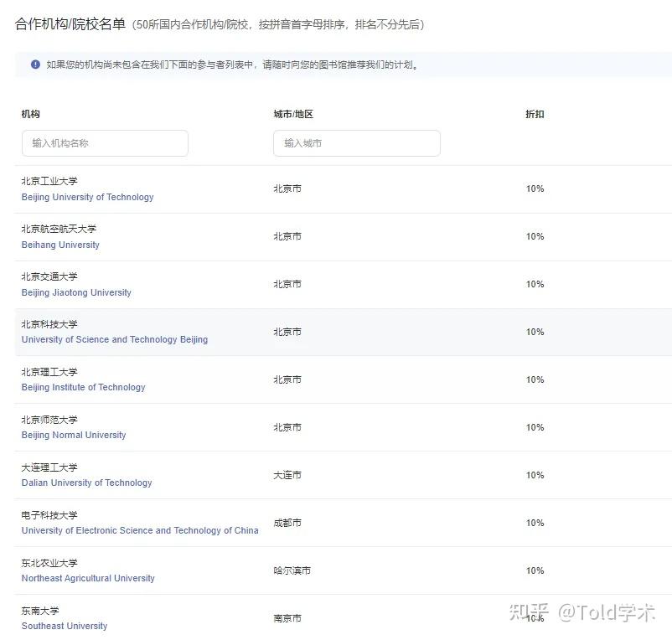
Task: Open Beijing Normal University link
Action: pos(74,435)
